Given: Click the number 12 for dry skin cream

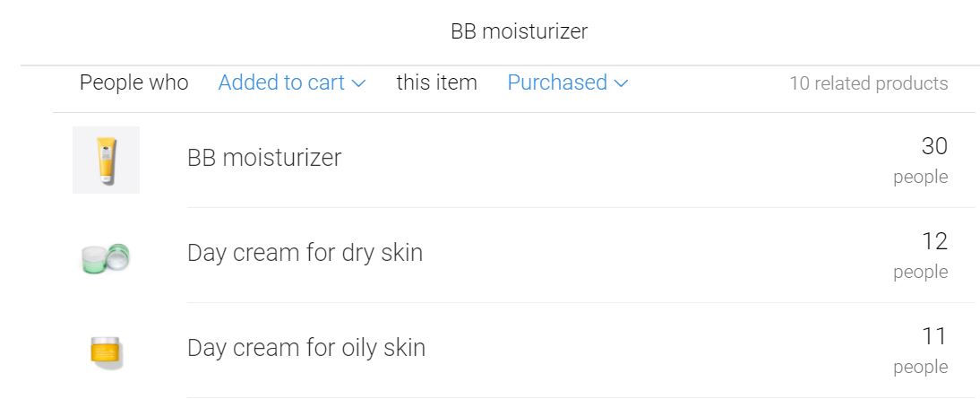Looking at the screenshot, I should (934, 241).
